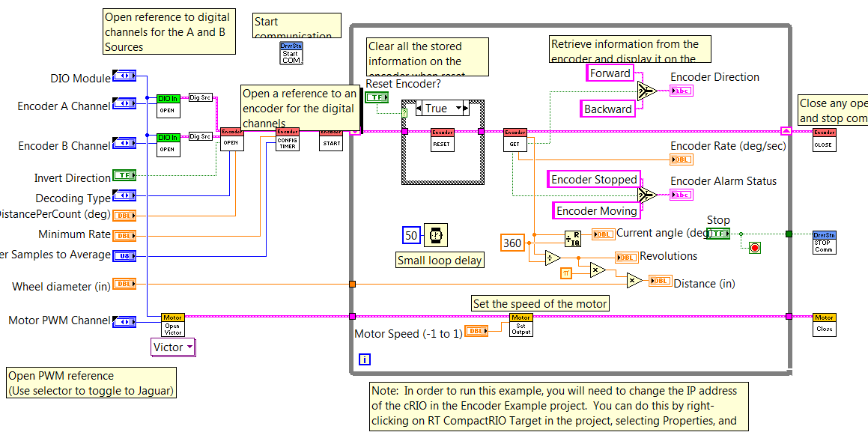868x447 pixels.
Task: Click the Motor Set Output VI
Action: pyautogui.click(x=521, y=326)
